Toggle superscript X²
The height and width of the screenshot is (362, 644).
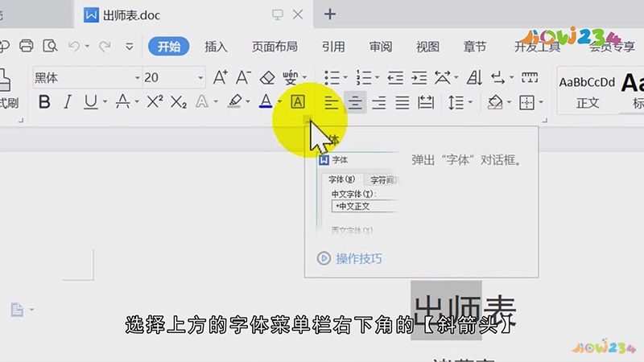click(x=155, y=102)
